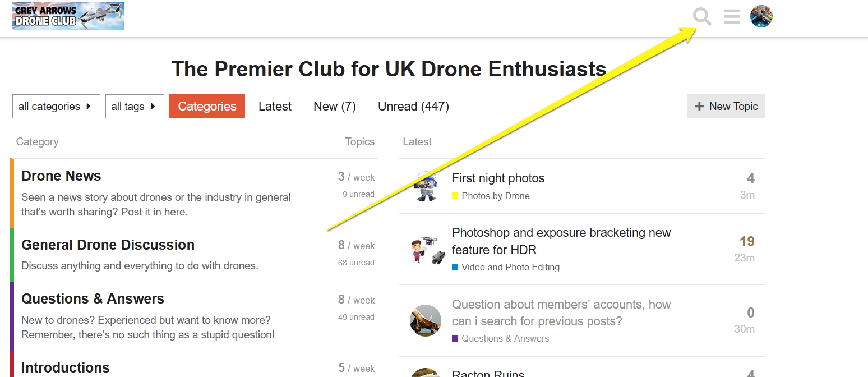Image resolution: width=868 pixels, height=377 pixels.
Task: Click avatar beside First night photos
Action: click(426, 186)
